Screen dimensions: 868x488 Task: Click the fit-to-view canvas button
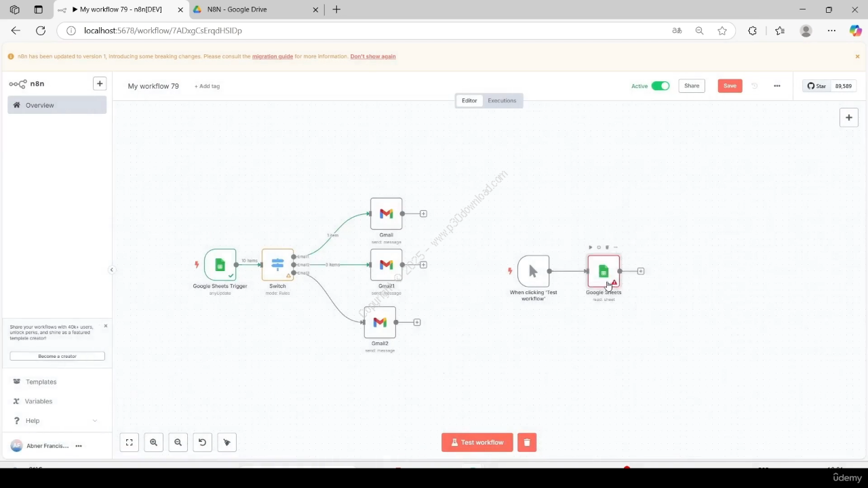pos(129,443)
